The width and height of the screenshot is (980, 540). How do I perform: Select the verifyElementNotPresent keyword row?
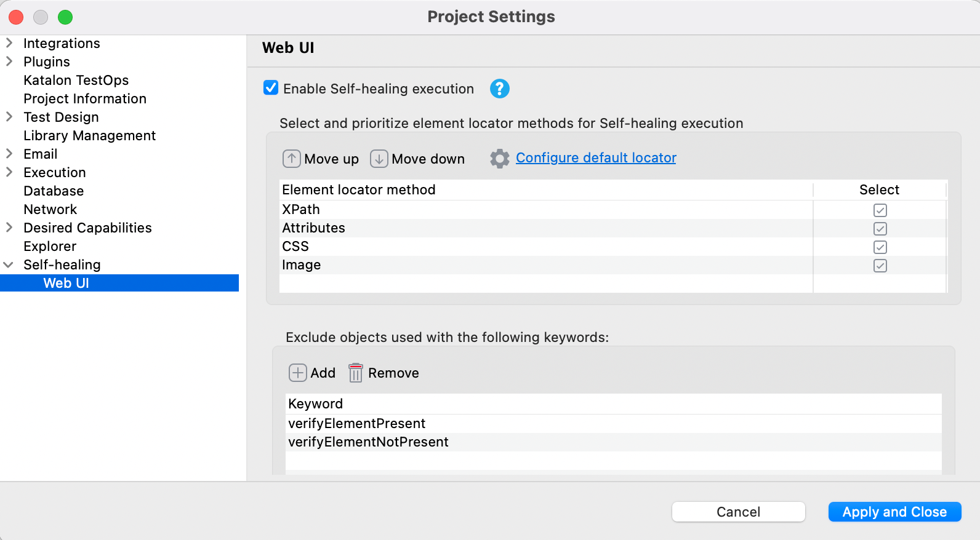[614, 442]
